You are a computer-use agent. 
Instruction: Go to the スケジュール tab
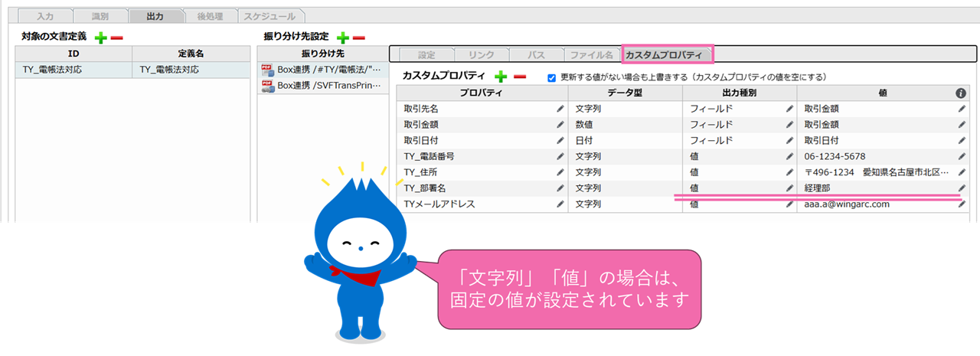coord(272,15)
